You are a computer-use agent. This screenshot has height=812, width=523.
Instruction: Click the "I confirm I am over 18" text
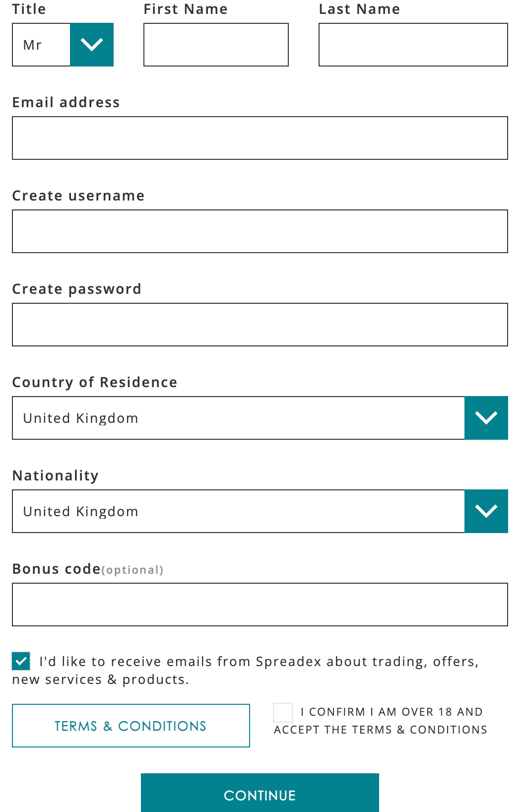click(391, 712)
